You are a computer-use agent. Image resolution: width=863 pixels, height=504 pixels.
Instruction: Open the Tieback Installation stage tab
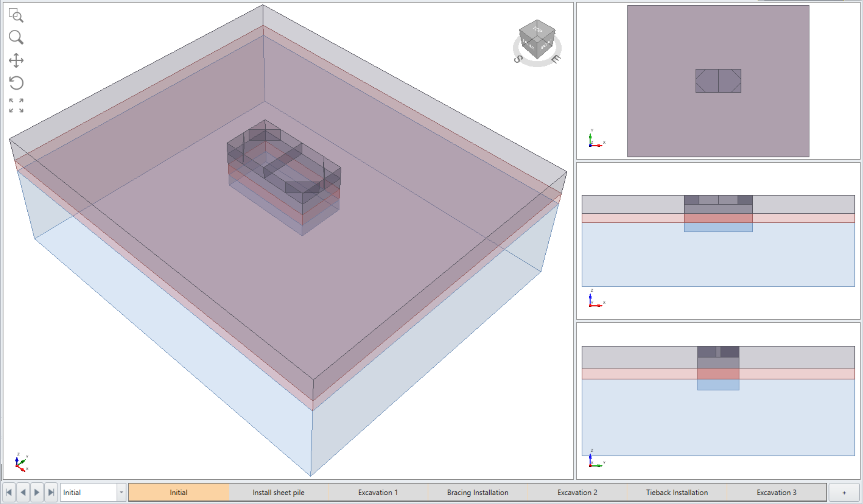[x=677, y=492]
